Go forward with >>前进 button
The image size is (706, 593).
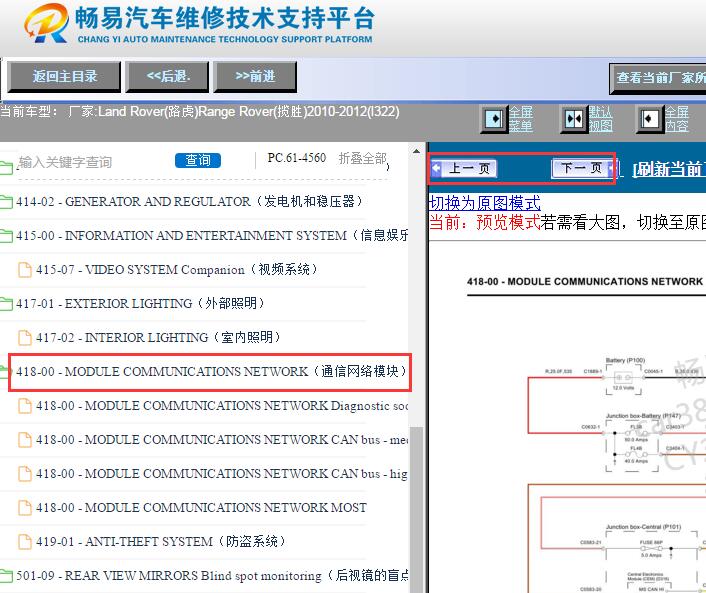[x=255, y=77]
